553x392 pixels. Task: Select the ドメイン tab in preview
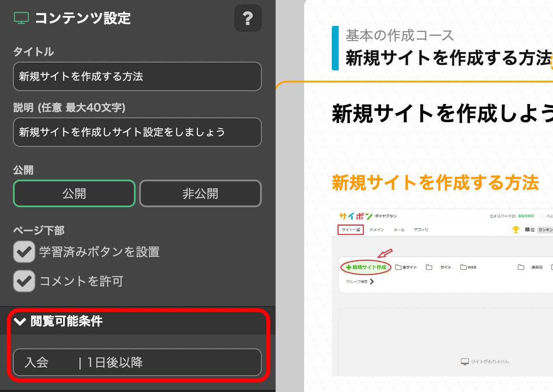(x=377, y=230)
